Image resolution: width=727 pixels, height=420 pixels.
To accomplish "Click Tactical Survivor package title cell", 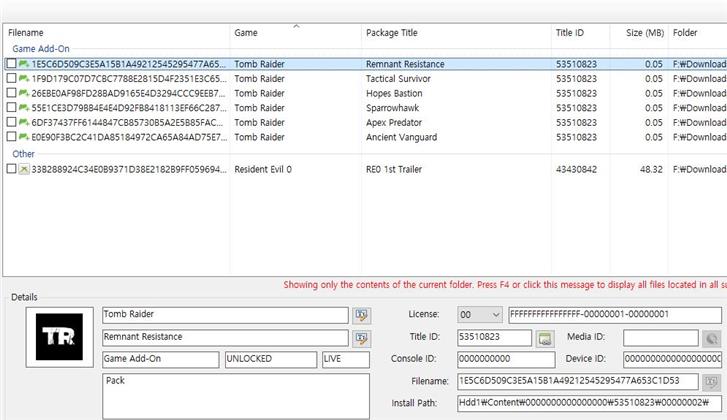I will [x=398, y=79].
